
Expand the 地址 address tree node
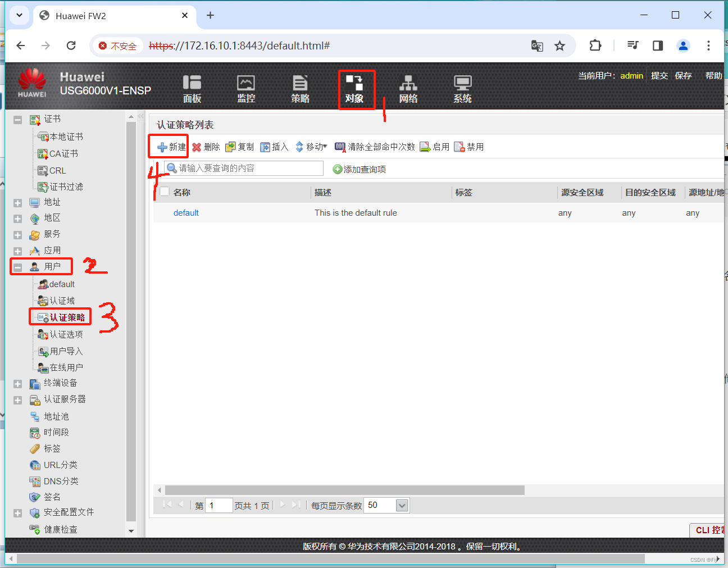[x=17, y=203]
